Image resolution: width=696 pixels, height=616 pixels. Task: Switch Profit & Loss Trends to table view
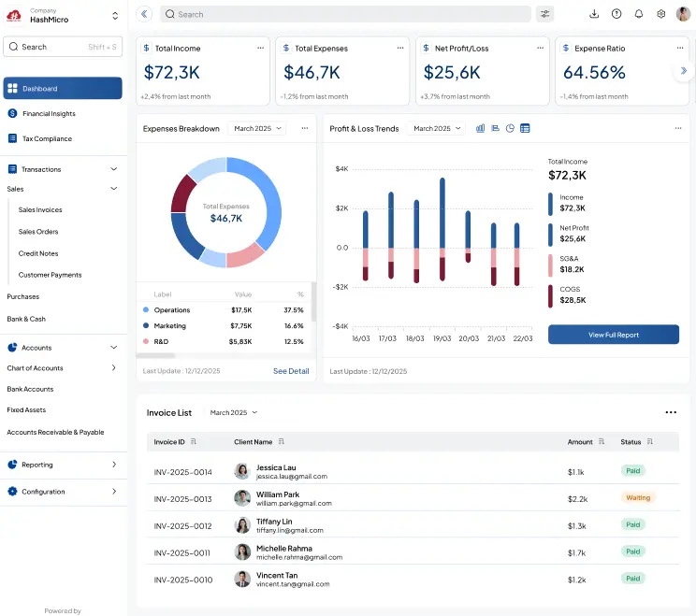[x=525, y=129]
